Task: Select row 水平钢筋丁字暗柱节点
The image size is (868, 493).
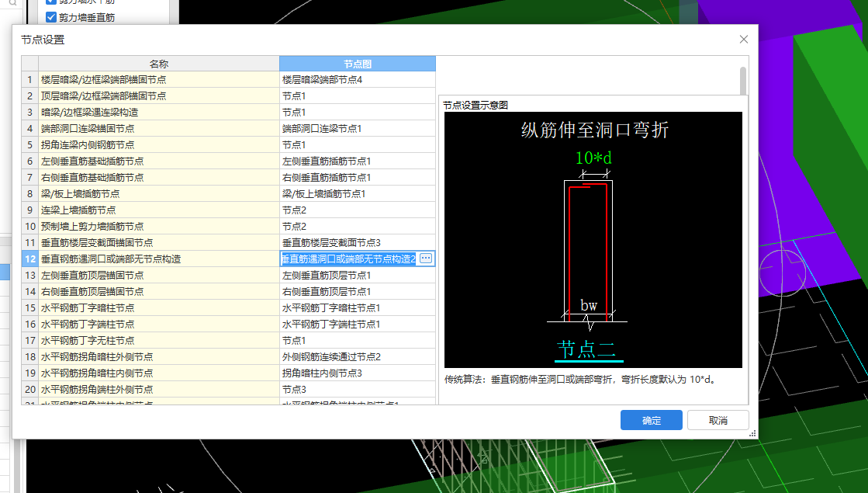Action: (x=159, y=308)
